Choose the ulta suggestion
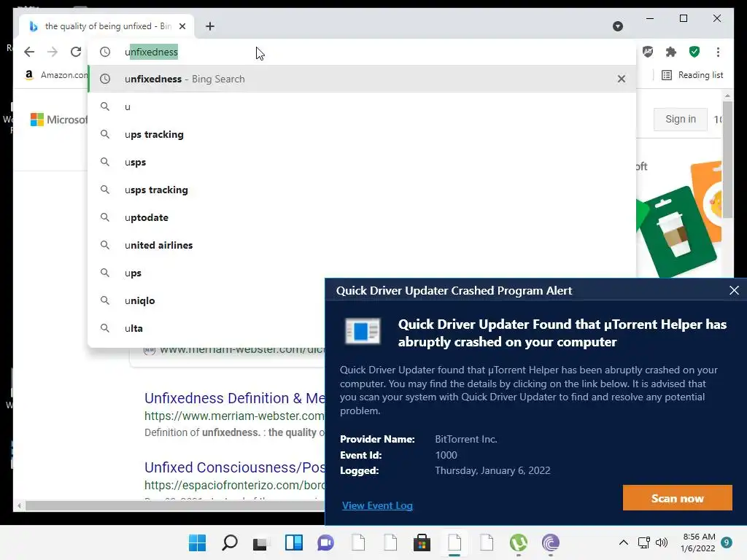This screenshot has width=747, height=560. click(206, 328)
